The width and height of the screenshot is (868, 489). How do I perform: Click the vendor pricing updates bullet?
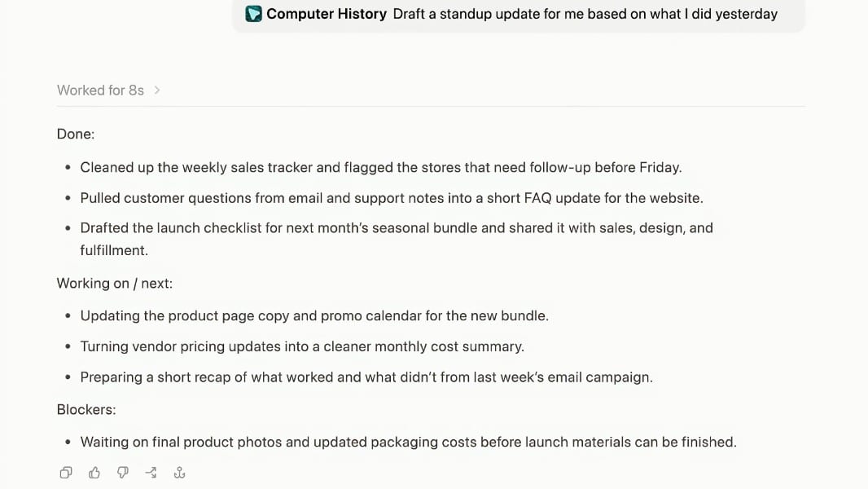point(302,346)
